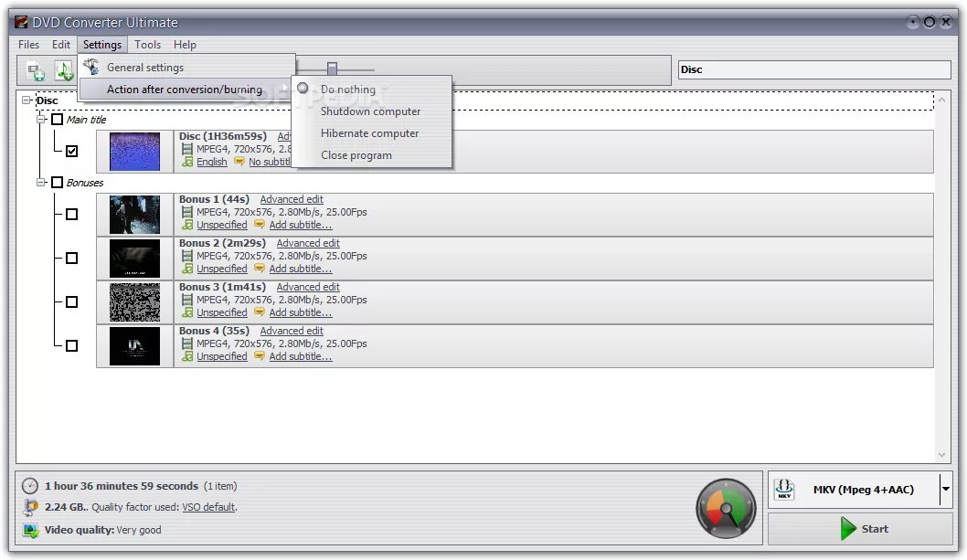Start the conversion

click(x=860, y=529)
